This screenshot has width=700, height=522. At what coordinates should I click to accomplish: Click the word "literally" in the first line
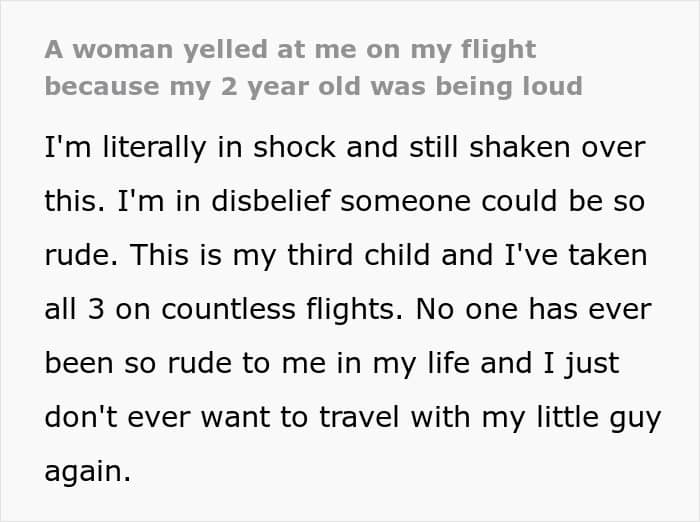(x=154, y=148)
